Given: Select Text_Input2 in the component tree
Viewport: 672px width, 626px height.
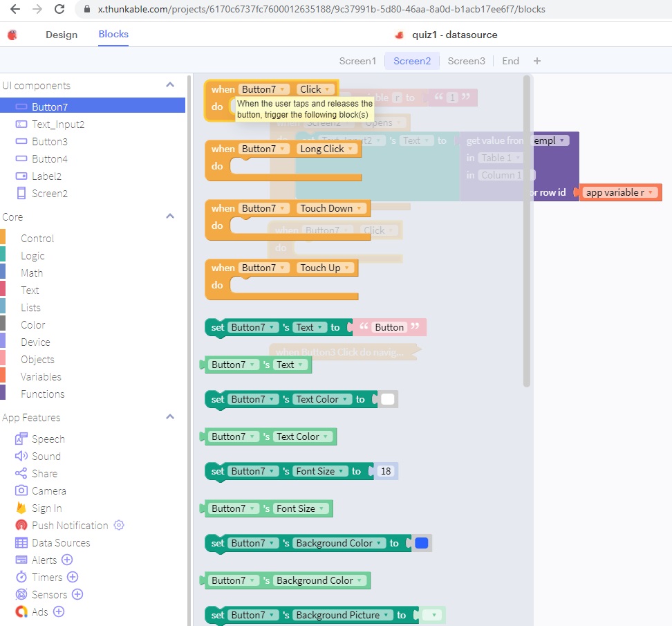Looking at the screenshot, I should 58,125.
